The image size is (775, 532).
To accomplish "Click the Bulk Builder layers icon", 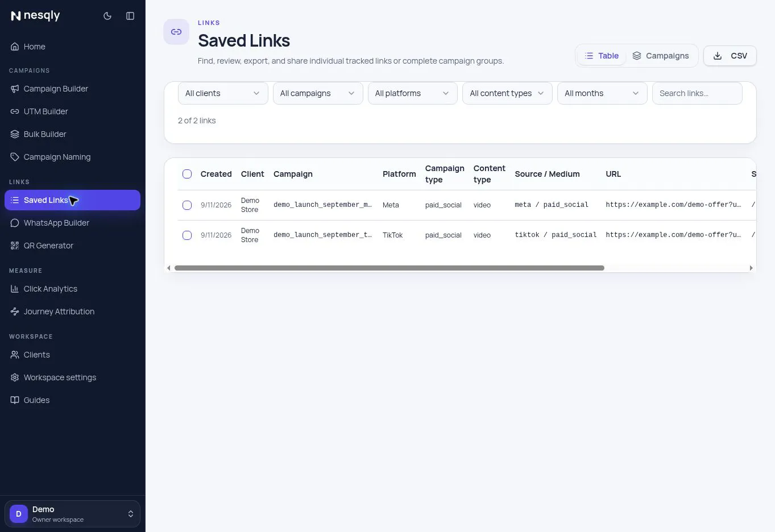I will pyautogui.click(x=15, y=134).
